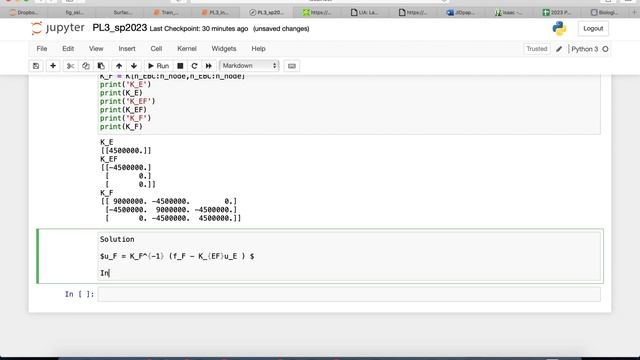Click the Trusted notebook indicator
The width and height of the screenshot is (640, 360).
point(536,49)
